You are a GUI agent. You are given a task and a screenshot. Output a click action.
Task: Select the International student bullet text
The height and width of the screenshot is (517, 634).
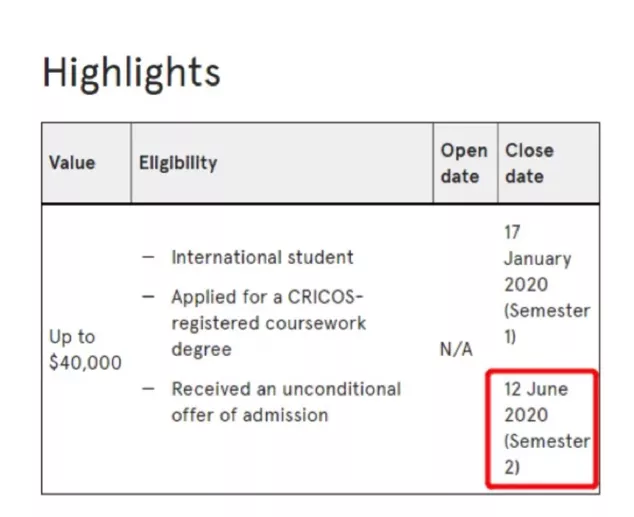tap(262, 257)
